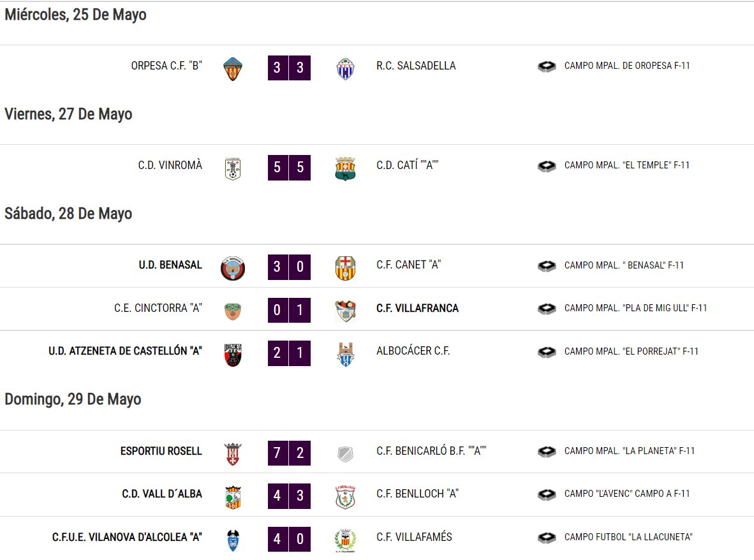Open the Campo Futbol "La Llacuneta" venue
Viewport: 754px width, 560px height.
tap(628, 537)
